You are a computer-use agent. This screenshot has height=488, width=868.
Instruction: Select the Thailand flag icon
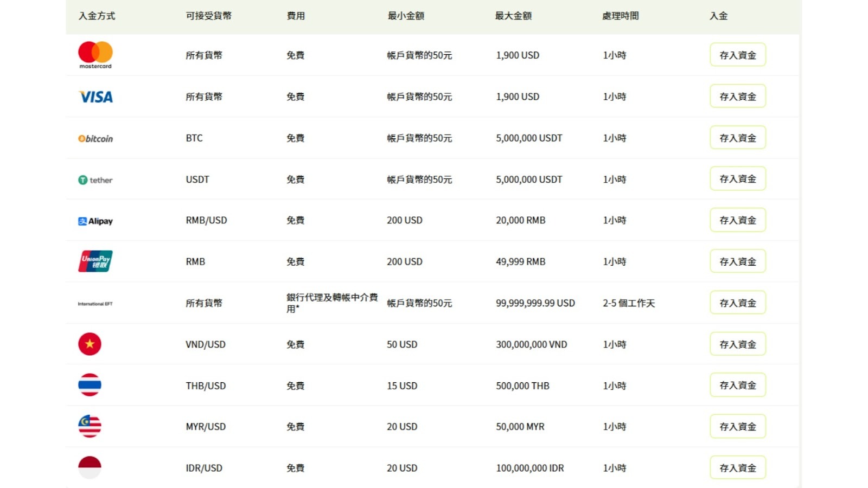[x=90, y=385]
